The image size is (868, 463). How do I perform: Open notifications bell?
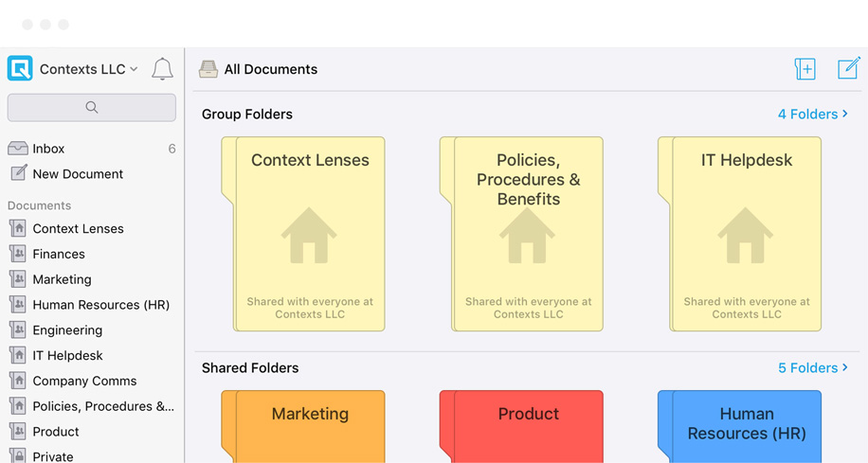tap(162, 69)
